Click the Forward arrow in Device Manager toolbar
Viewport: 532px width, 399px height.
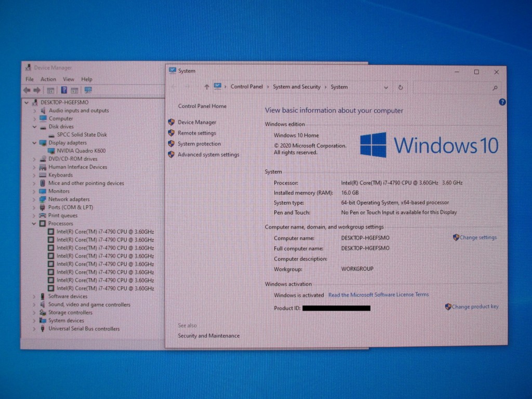37,90
